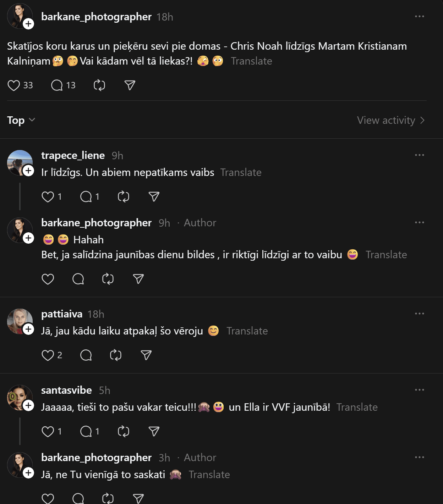Viewport: 443px width, 504px height.
Task: Like trapece_liene's comment
Action: [48, 197]
